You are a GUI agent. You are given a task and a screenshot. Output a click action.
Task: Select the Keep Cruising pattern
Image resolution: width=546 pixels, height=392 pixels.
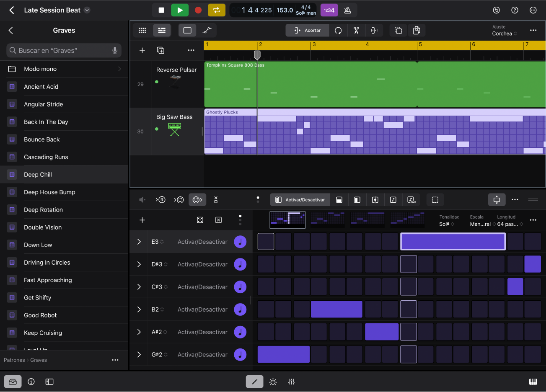pyautogui.click(x=64, y=333)
